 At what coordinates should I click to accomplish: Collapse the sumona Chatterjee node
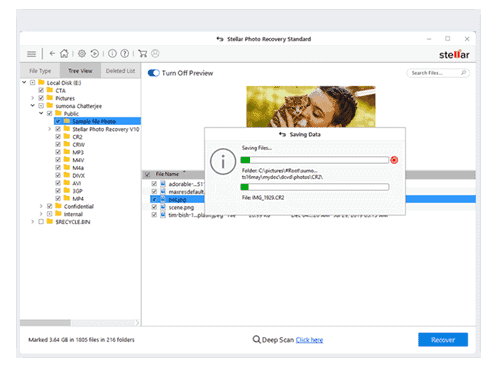pyautogui.click(x=32, y=105)
